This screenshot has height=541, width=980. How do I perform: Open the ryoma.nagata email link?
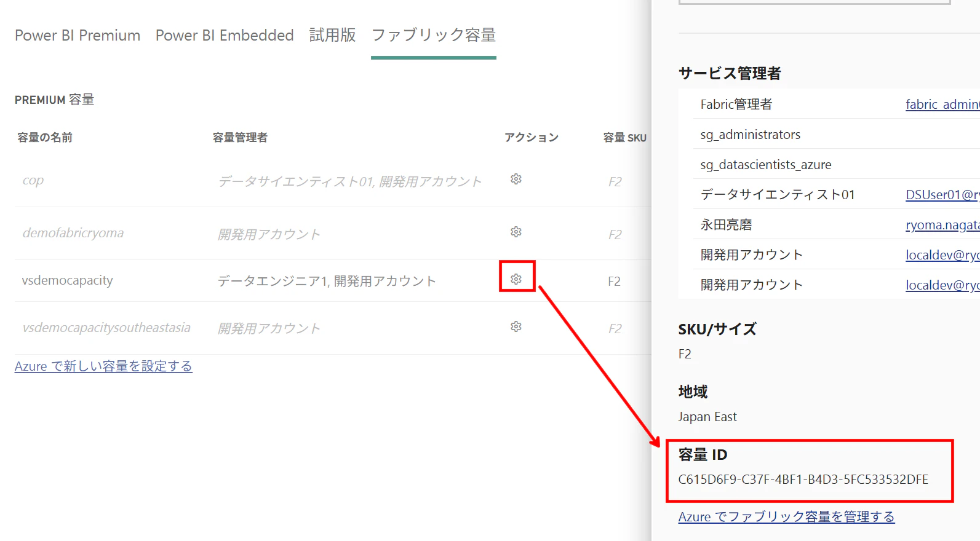tap(942, 225)
